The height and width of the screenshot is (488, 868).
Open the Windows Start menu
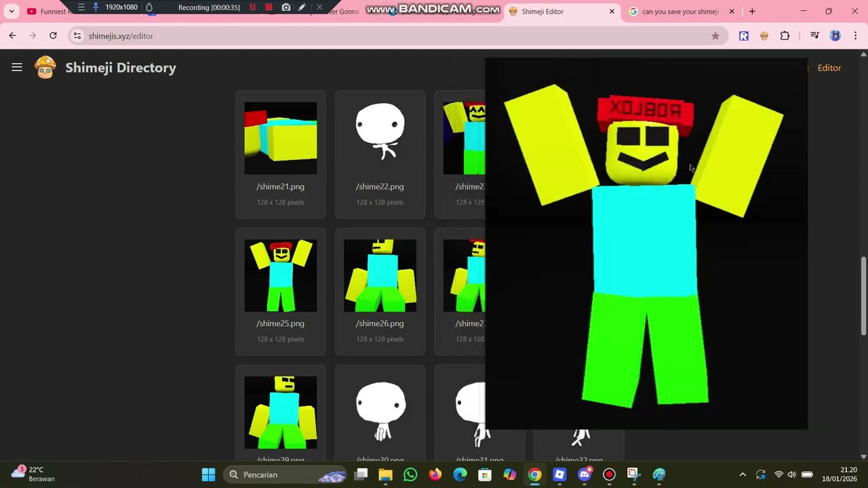(208, 474)
